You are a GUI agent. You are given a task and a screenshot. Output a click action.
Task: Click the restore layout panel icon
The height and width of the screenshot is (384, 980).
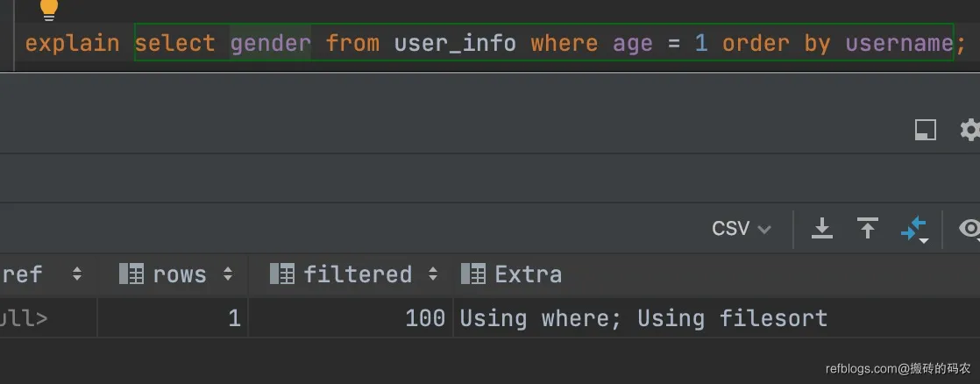click(x=925, y=131)
